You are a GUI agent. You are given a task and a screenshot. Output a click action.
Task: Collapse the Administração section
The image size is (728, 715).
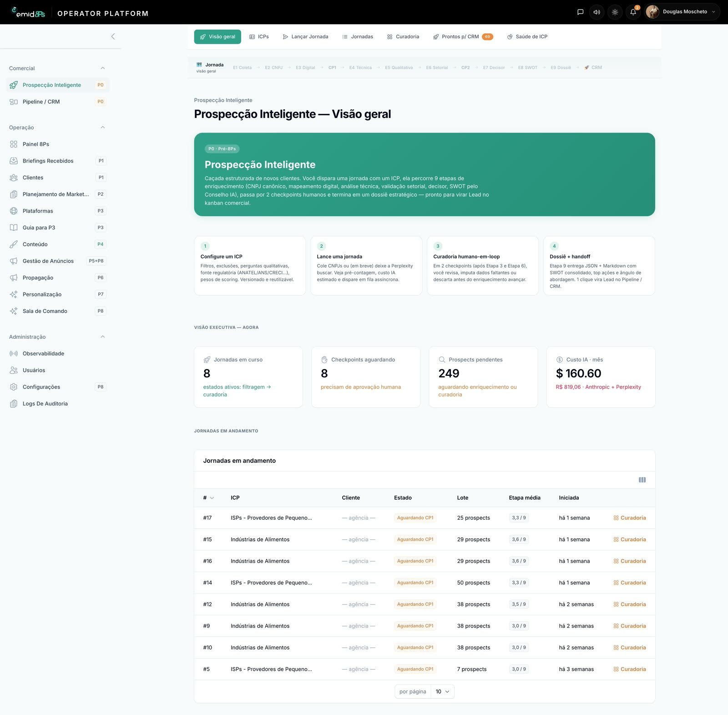[x=103, y=337]
